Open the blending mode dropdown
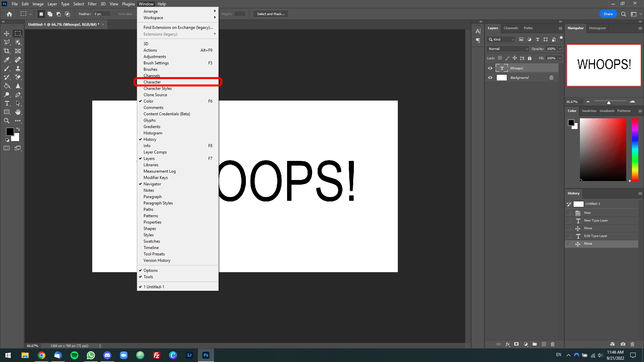The image size is (644, 362). pyautogui.click(x=509, y=48)
